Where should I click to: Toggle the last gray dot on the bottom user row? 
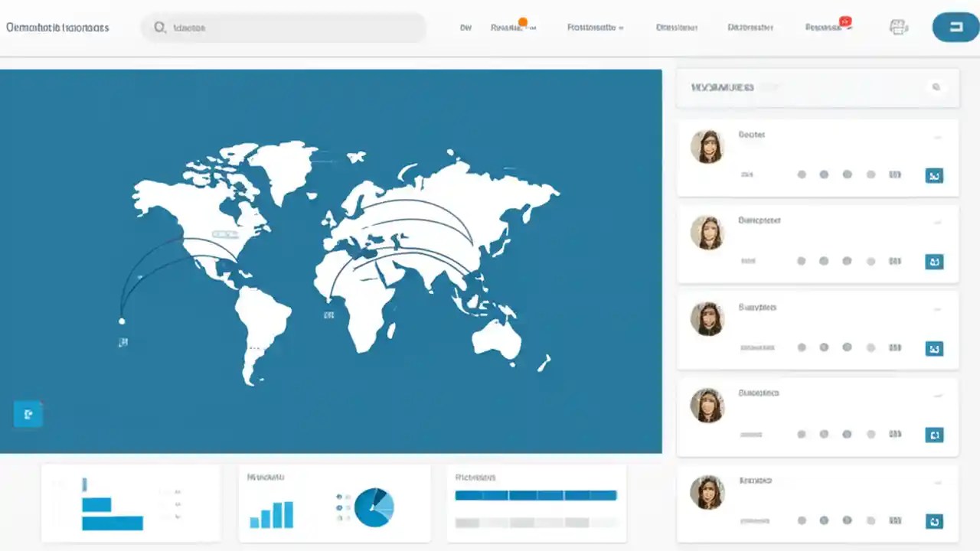(871, 520)
